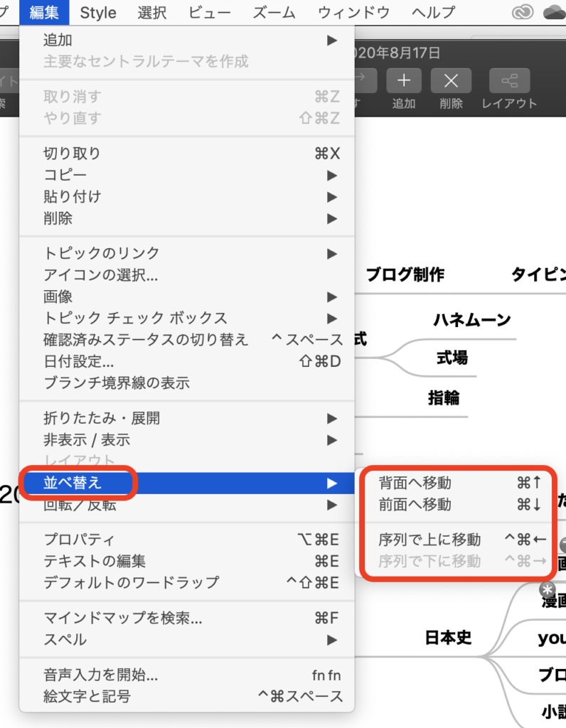Choose 前面へ移動 in the submenu

coord(415,505)
